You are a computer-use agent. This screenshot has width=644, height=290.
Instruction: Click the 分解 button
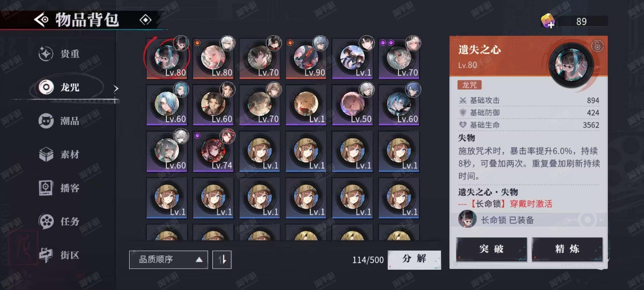(414, 259)
